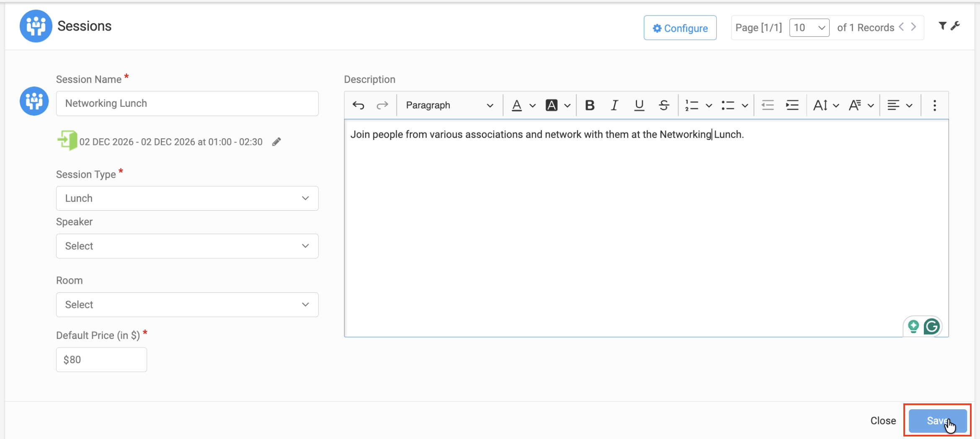The image size is (980, 439).
Task: Apply underline formatting to text
Action: tap(639, 105)
